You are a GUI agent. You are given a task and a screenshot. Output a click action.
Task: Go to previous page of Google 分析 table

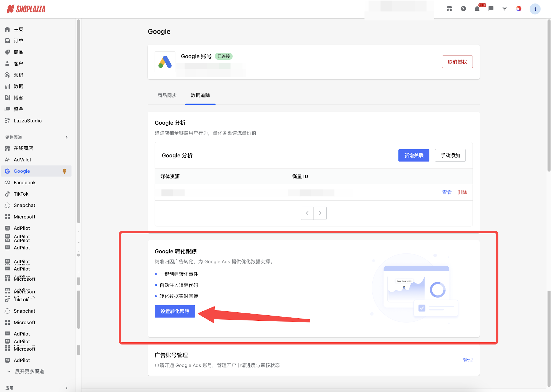tap(307, 213)
